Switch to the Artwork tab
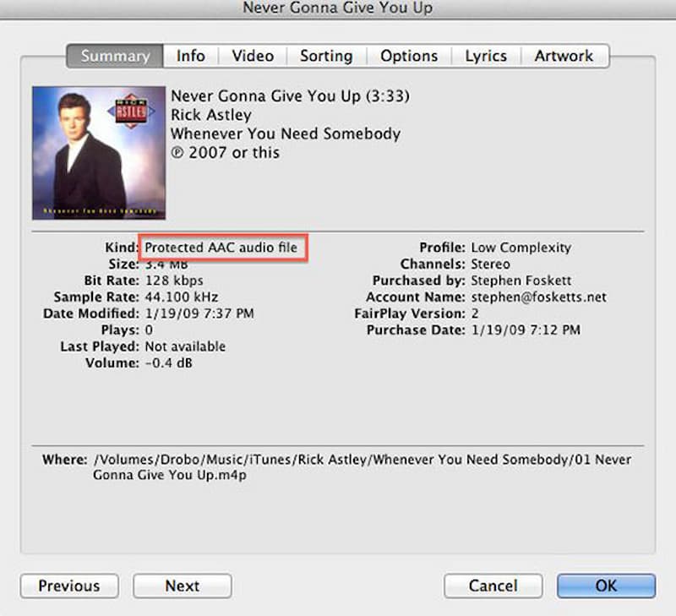Viewport: 676px width, 616px height. [x=564, y=56]
